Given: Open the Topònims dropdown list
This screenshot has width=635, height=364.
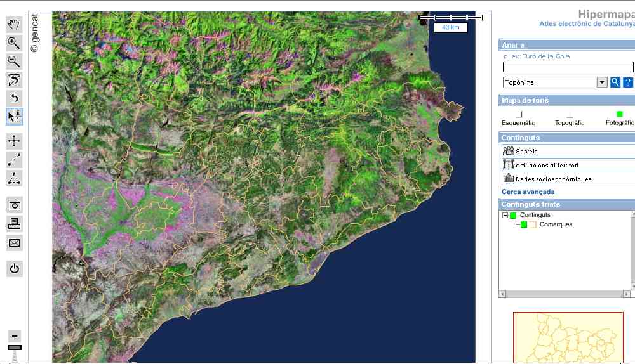Looking at the screenshot, I should point(601,82).
